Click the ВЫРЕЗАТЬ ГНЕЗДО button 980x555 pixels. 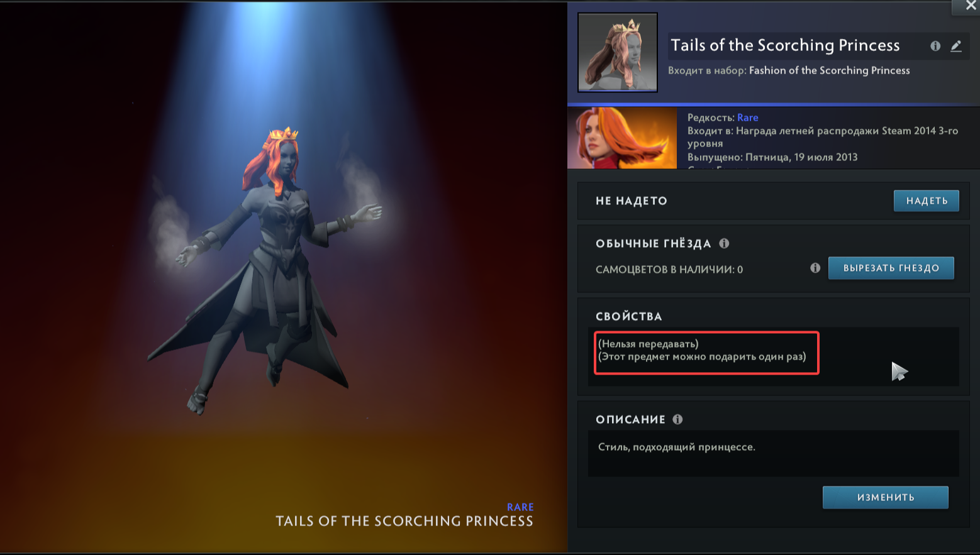tap(891, 268)
